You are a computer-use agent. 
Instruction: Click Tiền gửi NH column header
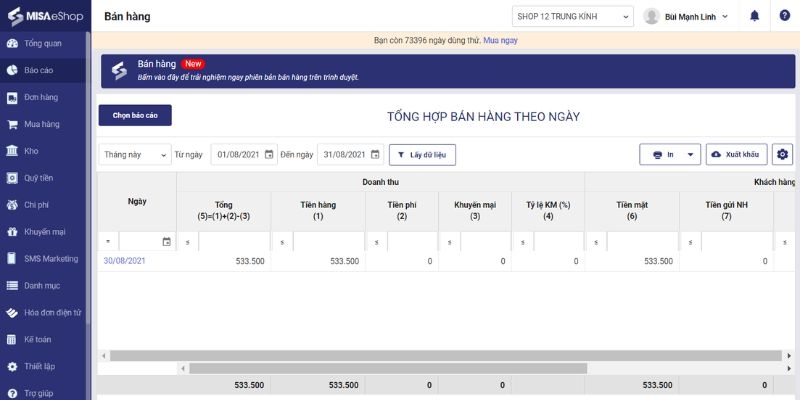727,211
